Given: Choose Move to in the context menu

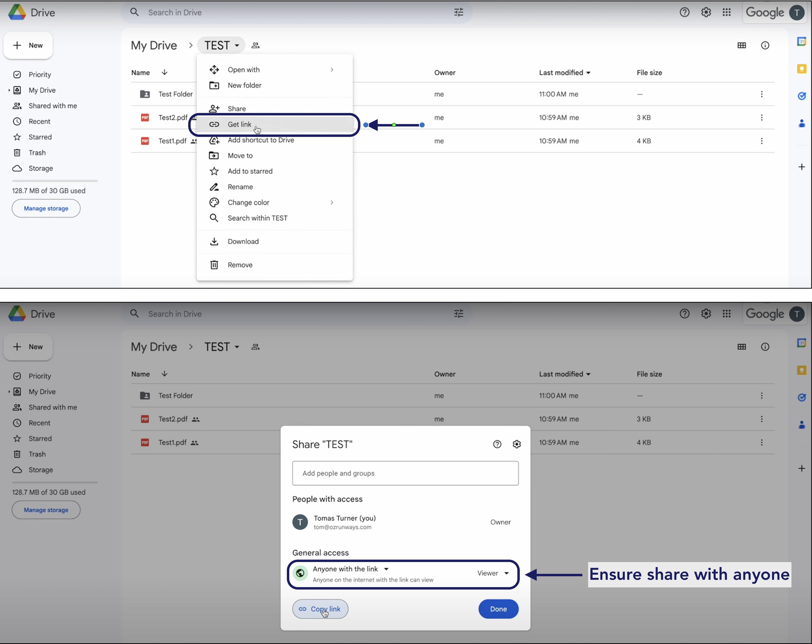Looking at the screenshot, I should click(274, 156).
